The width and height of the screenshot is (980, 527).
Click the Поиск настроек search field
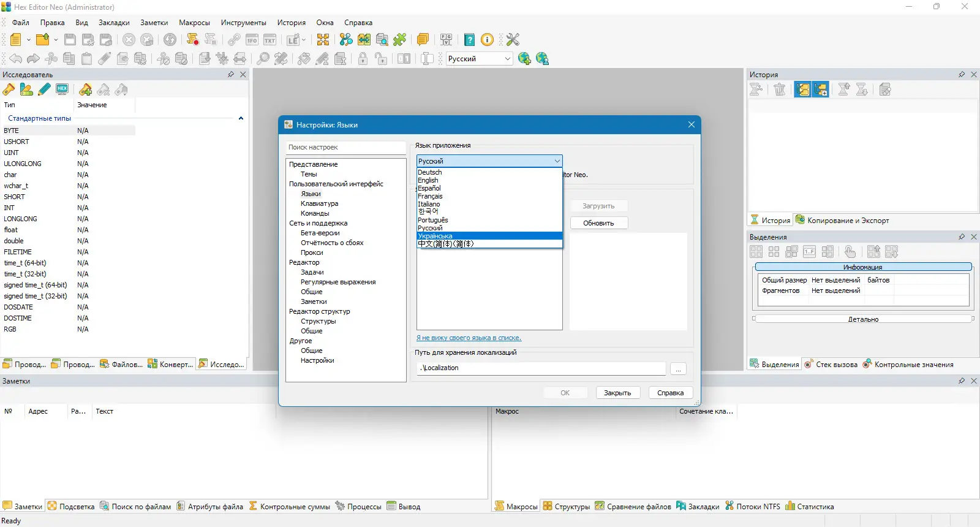pos(345,147)
